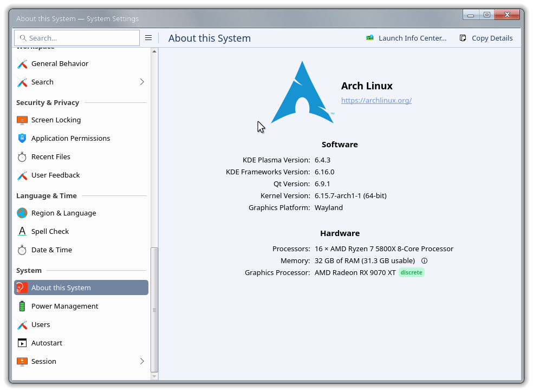Screen dimensions: 533x392
Task: Click the magnifier icon in search field
Action: tap(23, 38)
